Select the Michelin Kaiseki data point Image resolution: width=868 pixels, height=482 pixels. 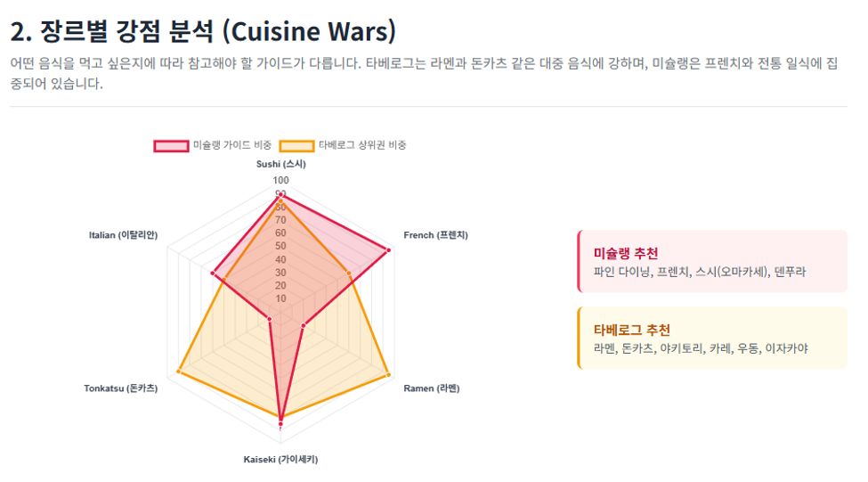click(x=280, y=425)
